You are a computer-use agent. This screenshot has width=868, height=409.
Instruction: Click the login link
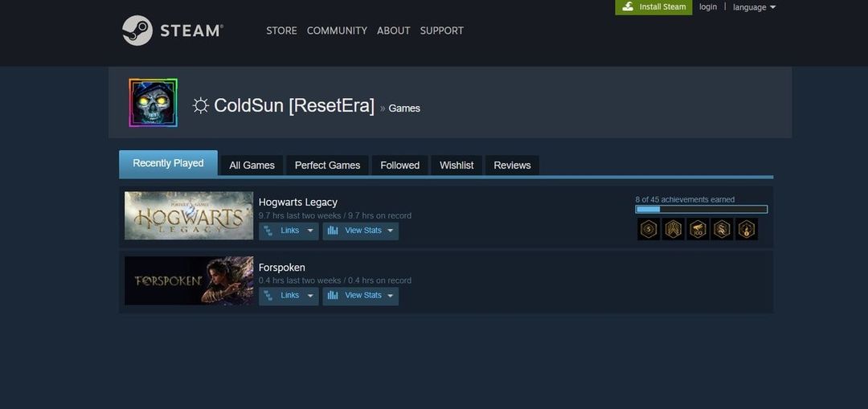(x=708, y=6)
